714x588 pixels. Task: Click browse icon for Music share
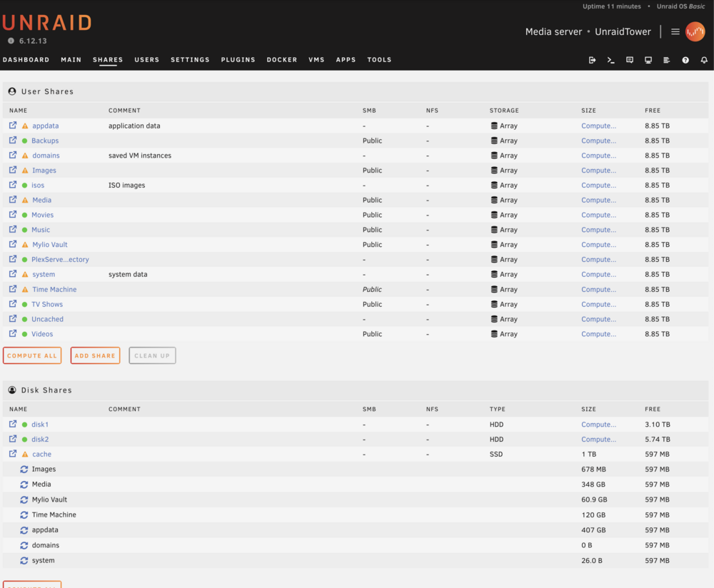tap(13, 229)
